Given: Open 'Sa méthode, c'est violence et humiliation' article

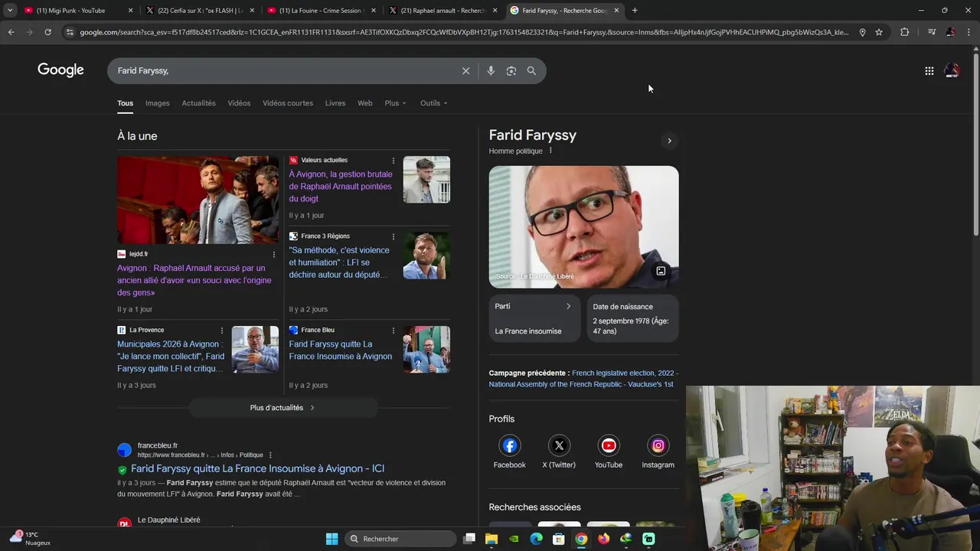Looking at the screenshot, I should click(x=339, y=262).
